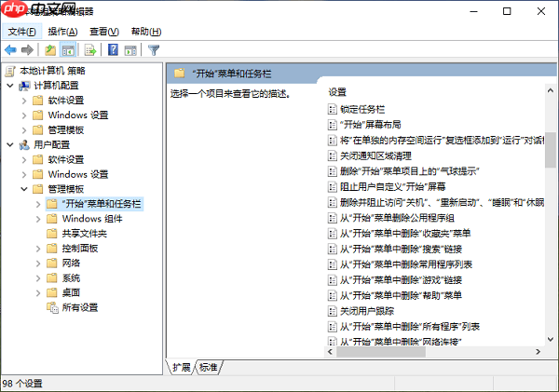Viewport: 559px width, 392px height.
Task: Collapse the 计算机配置 node
Action: [x=10, y=86]
